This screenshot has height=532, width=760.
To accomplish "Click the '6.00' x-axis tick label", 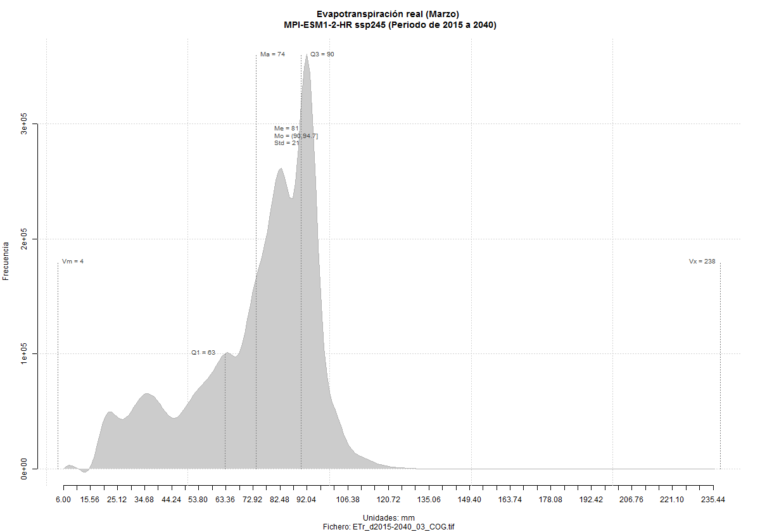I will (63, 500).
